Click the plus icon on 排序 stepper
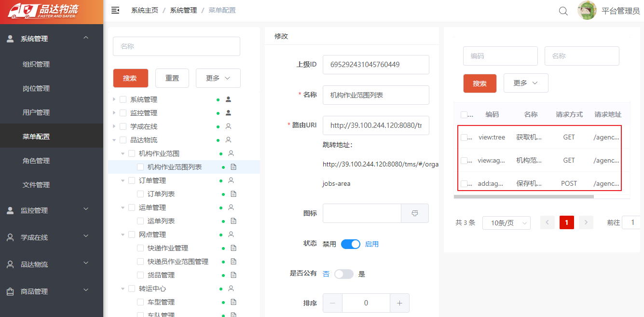This screenshot has height=317, width=644. [x=399, y=303]
